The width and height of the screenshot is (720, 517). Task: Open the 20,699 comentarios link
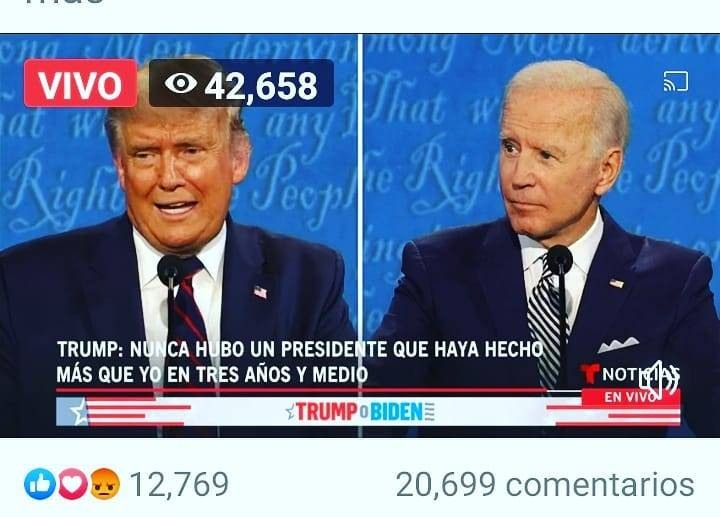(x=545, y=484)
